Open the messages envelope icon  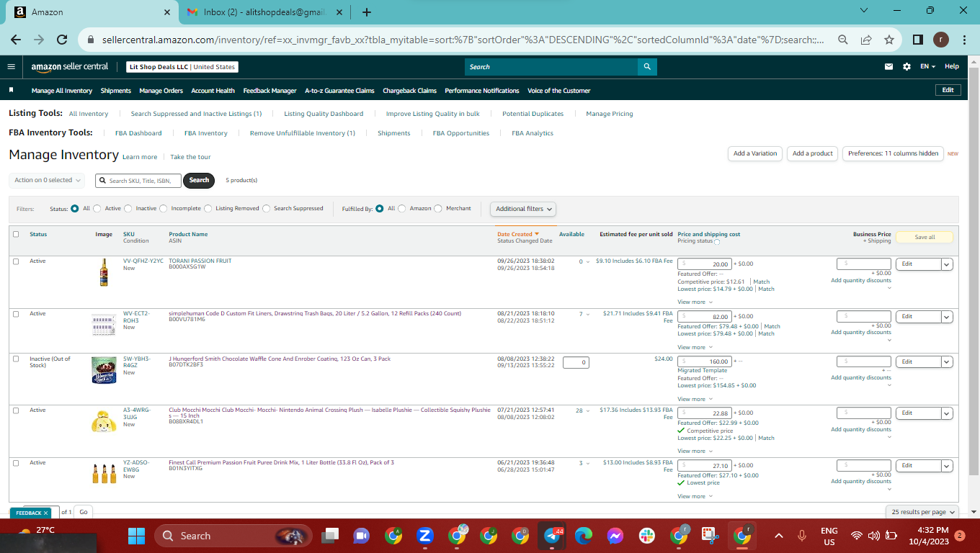[888, 66]
